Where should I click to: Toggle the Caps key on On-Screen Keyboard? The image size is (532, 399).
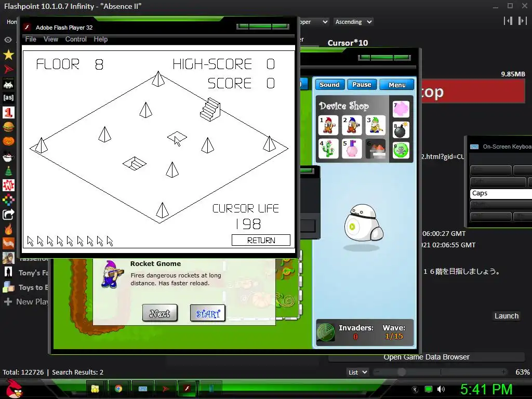(501, 193)
